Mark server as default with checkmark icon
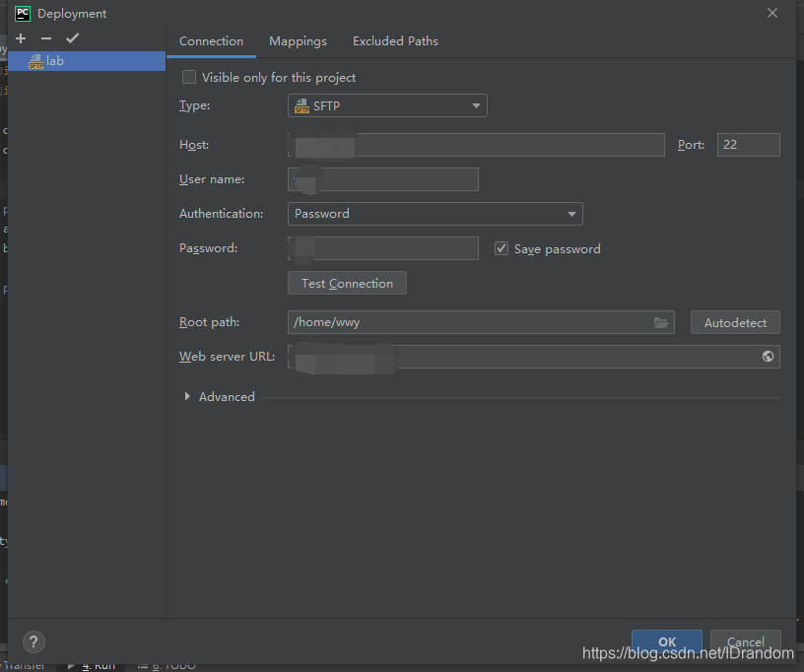Viewport: 804px width, 672px height. [x=72, y=38]
